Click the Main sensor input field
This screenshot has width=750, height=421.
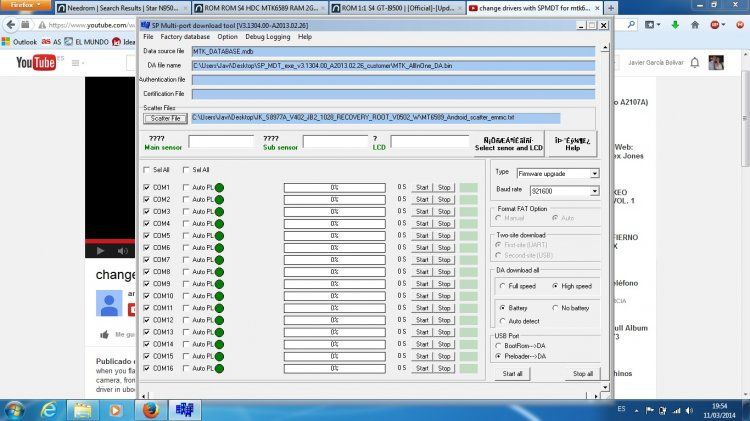[221, 142]
